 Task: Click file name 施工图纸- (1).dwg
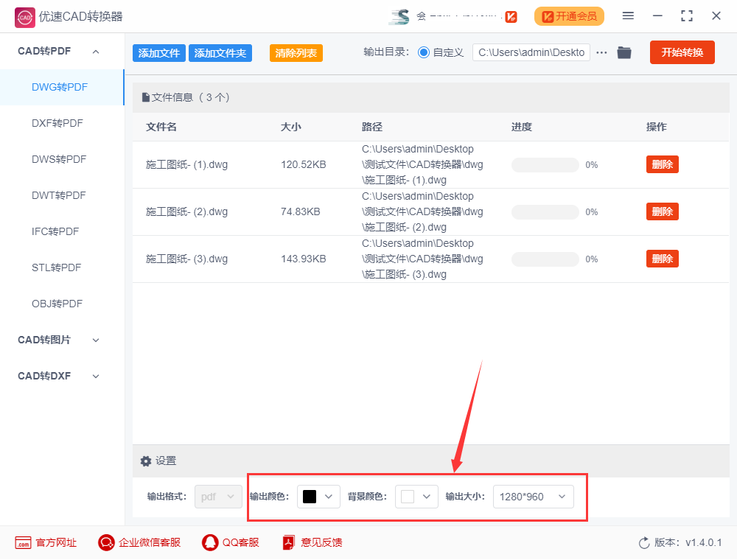(186, 165)
